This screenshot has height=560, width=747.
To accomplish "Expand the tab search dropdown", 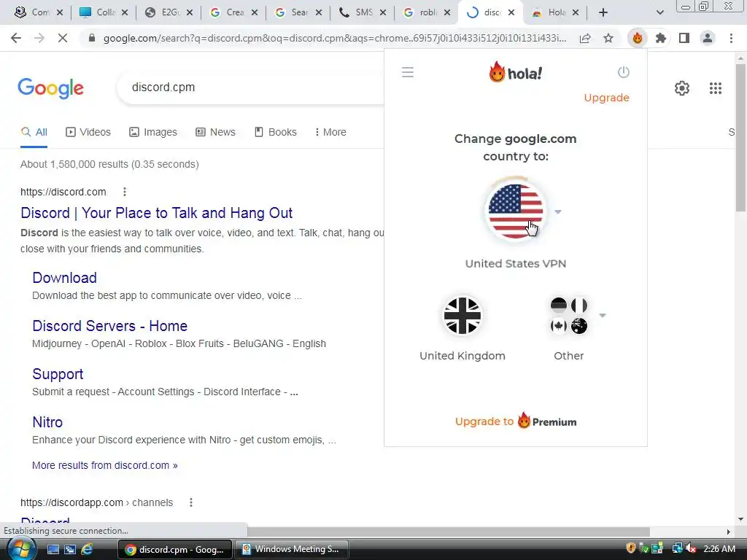I will [659, 12].
